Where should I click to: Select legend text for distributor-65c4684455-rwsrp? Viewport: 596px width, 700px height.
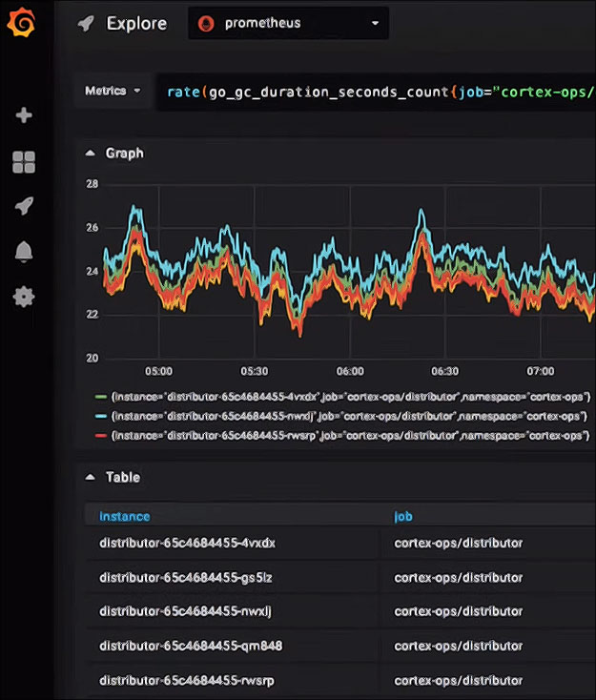point(351,435)
